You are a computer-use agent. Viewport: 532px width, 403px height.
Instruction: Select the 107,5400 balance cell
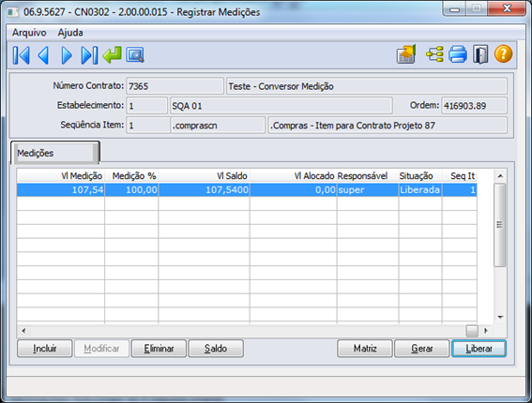[204, 190]
